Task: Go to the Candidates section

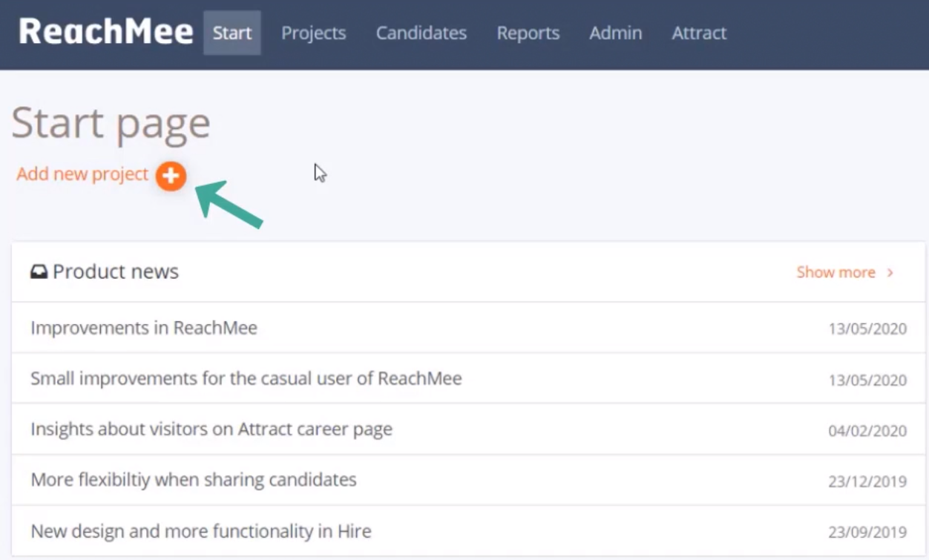Action: pos(421,33)
